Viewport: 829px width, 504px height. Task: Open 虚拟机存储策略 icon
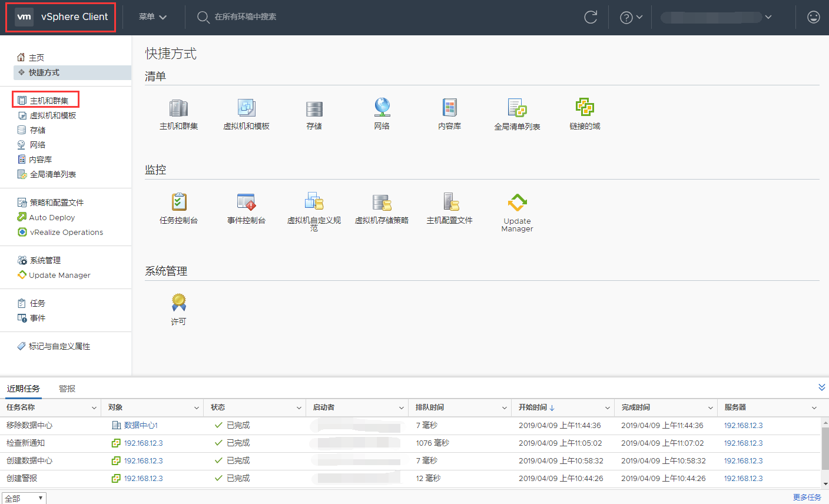(382, 203)
